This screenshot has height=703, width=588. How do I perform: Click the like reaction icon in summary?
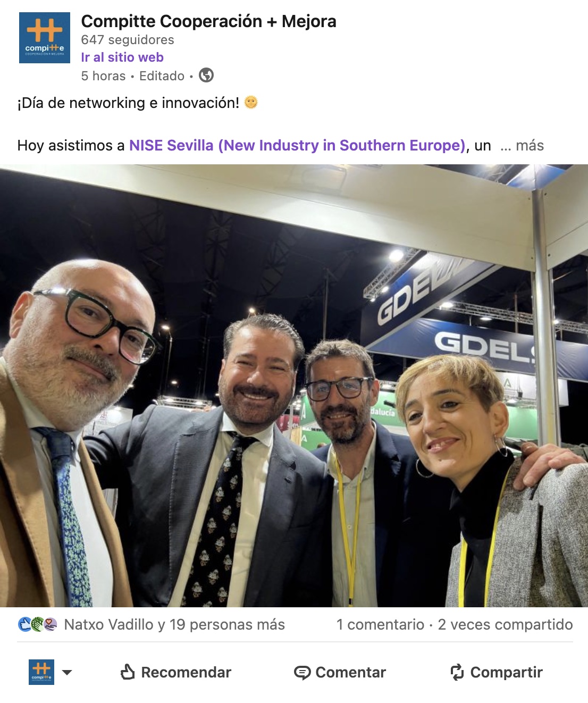tap(24, 624)
